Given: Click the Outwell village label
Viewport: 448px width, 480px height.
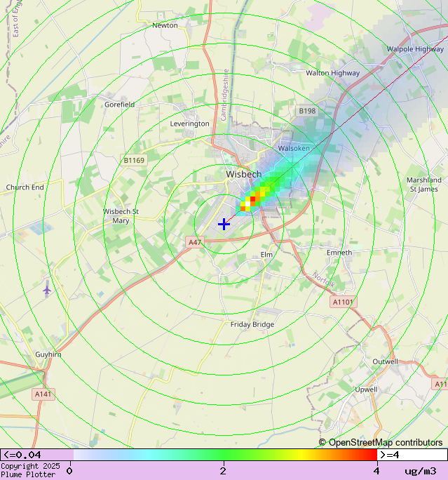Looking at the screenshot, I should [x=386, y=361].
